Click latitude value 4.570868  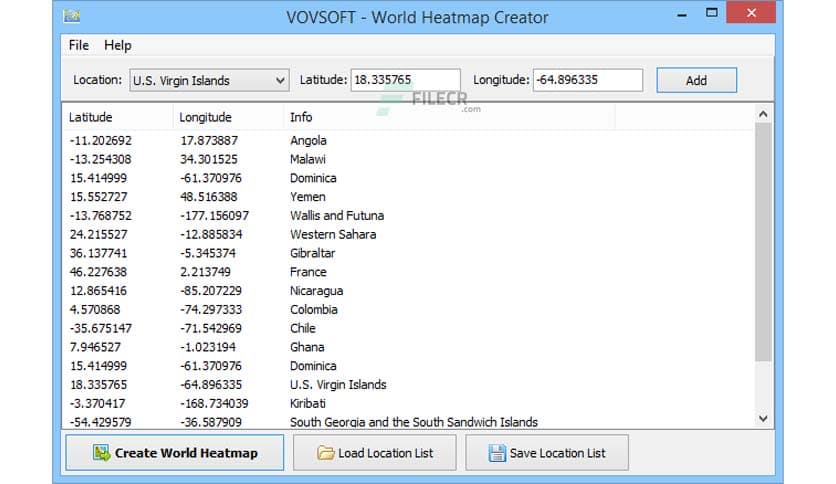point(95,310)
